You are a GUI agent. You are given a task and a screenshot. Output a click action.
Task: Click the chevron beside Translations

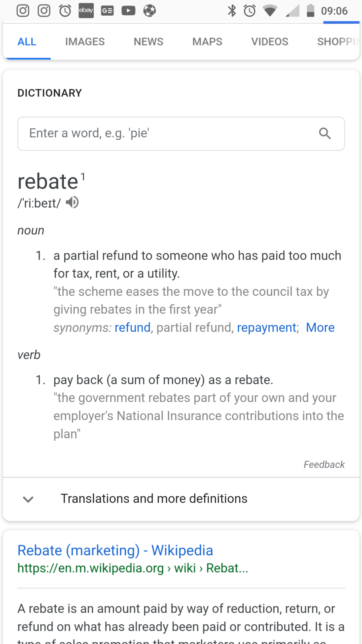(x=28, y=500)
